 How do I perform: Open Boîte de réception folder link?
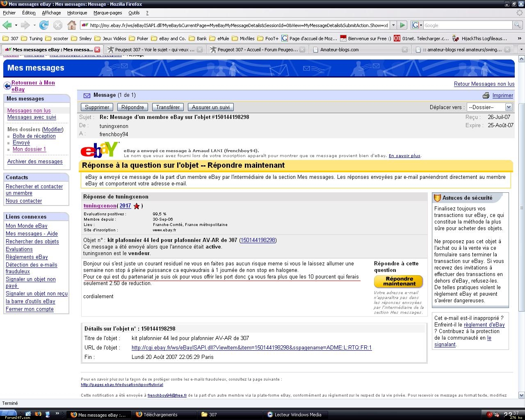[34, 136]
